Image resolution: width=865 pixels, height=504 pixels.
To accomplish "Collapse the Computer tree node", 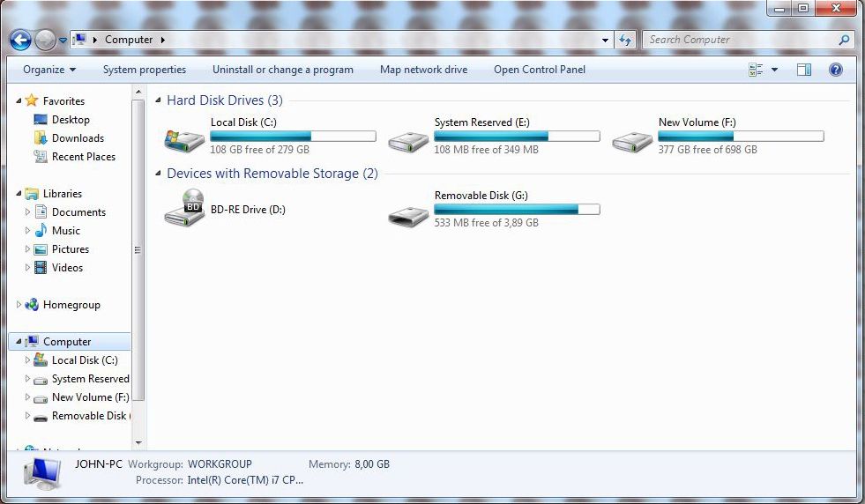I will (19, 341).
